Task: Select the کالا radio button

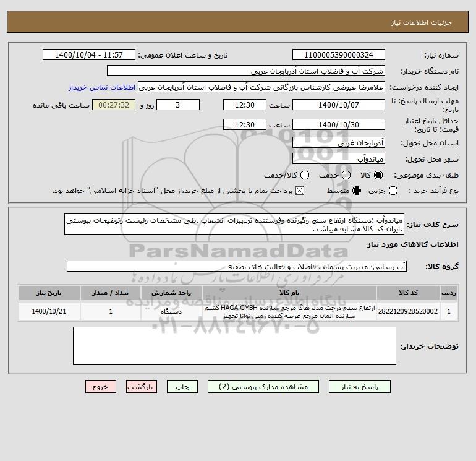Action: (x=378, y=175)
